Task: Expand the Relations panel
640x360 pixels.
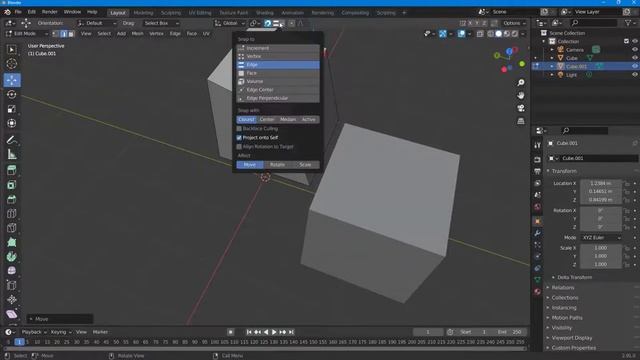Action: tap(562, 287)
